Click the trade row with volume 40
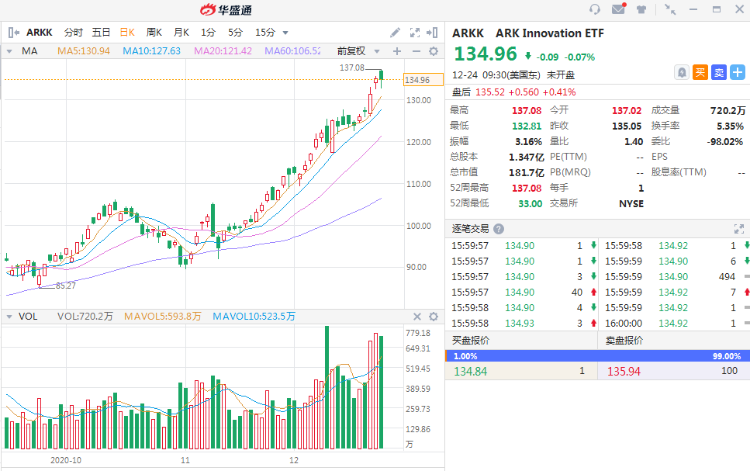 524,293
